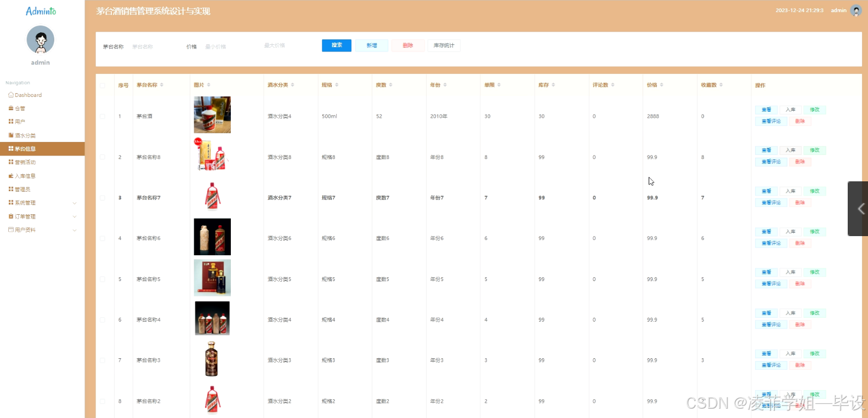868x418 pixels.
Task: Sort by 度数 column arrows
Action: pos(391,85)
